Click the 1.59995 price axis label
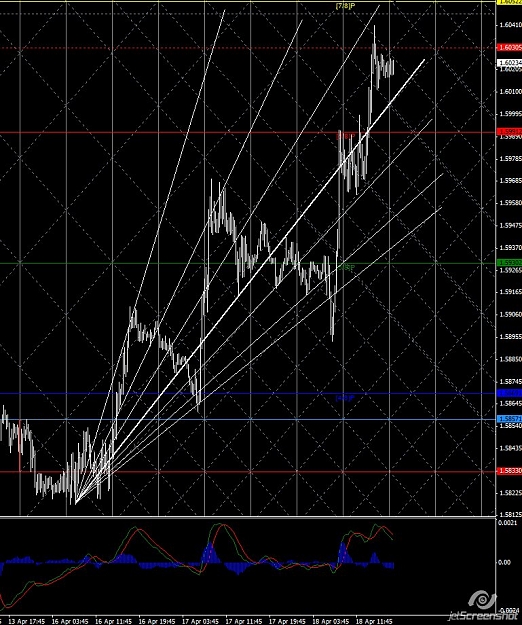Viewport: 522px width, 625px height. tap(510, 114)
